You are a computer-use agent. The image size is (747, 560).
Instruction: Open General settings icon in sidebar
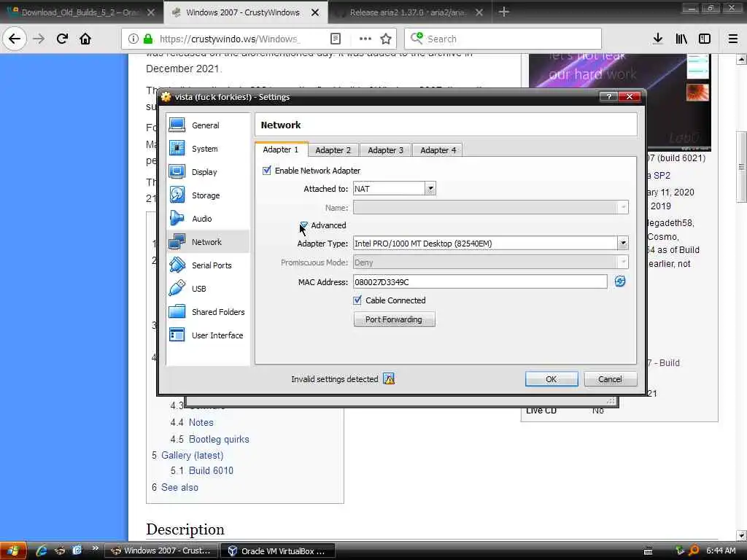(177, 125)
